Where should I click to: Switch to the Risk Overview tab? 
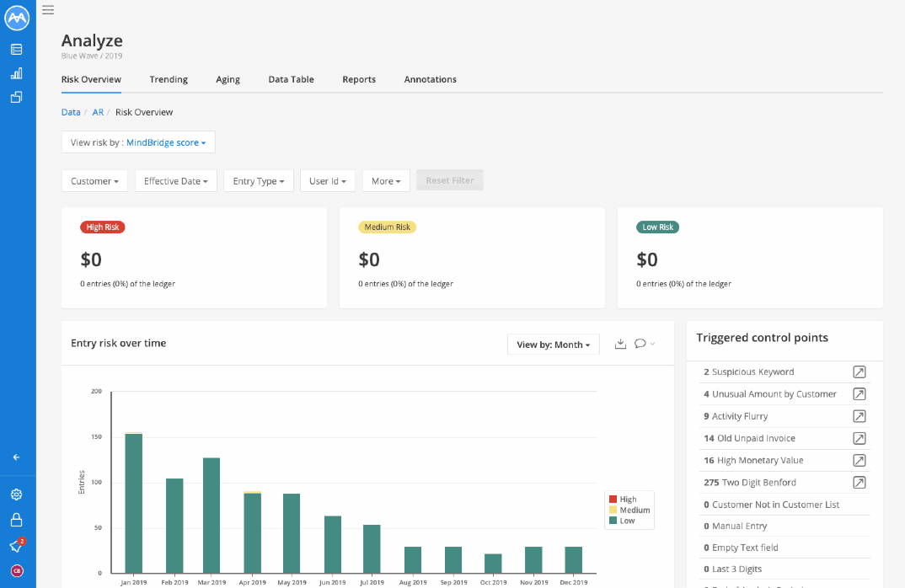91,80
